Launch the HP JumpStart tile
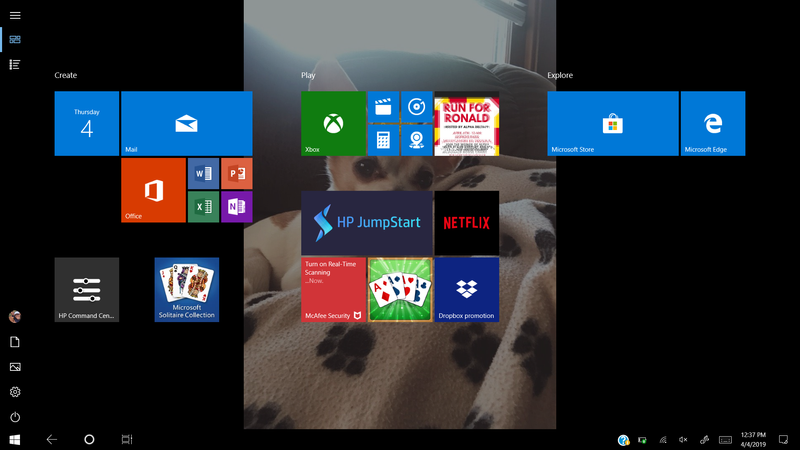Image resolution: width=800 pixels, height=450 pixels. pos(367,223)
